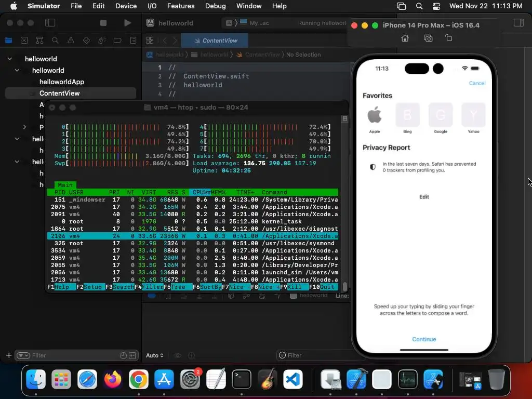532x399 pixels.
Task: Select the Main tab in htop
Action: 65,185
